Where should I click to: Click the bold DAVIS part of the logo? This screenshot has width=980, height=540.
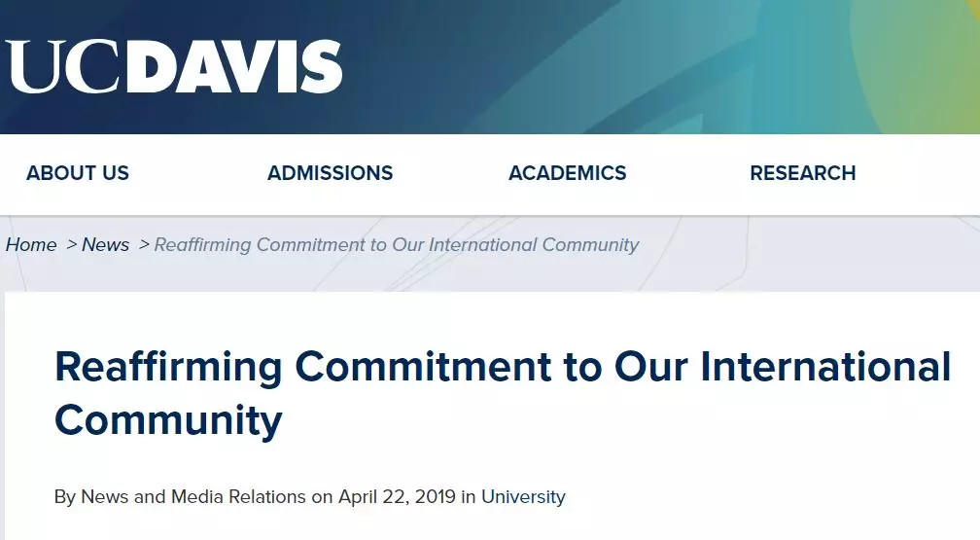click(234, 67)
